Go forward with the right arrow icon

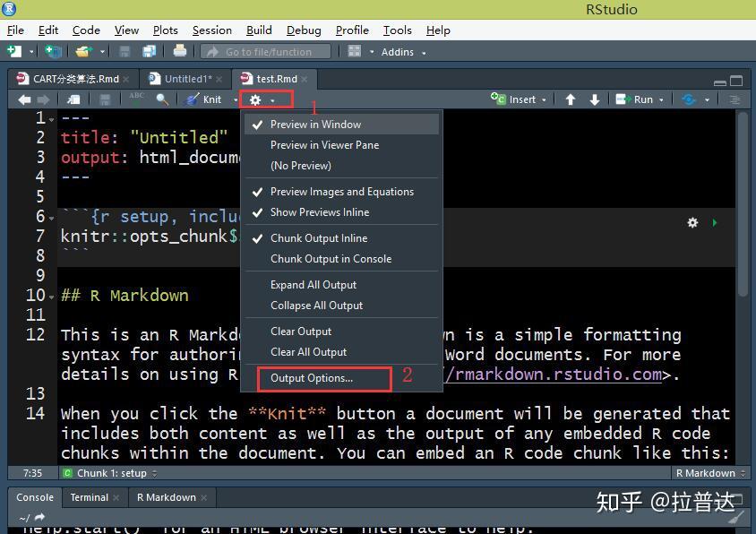[x=43, y=99]
